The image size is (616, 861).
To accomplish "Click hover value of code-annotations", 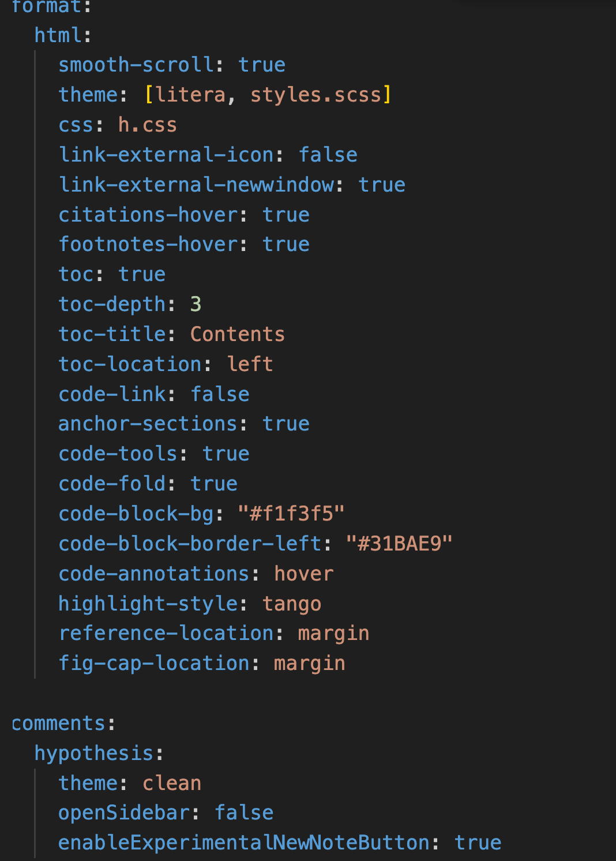I will [x=303, y=574].
